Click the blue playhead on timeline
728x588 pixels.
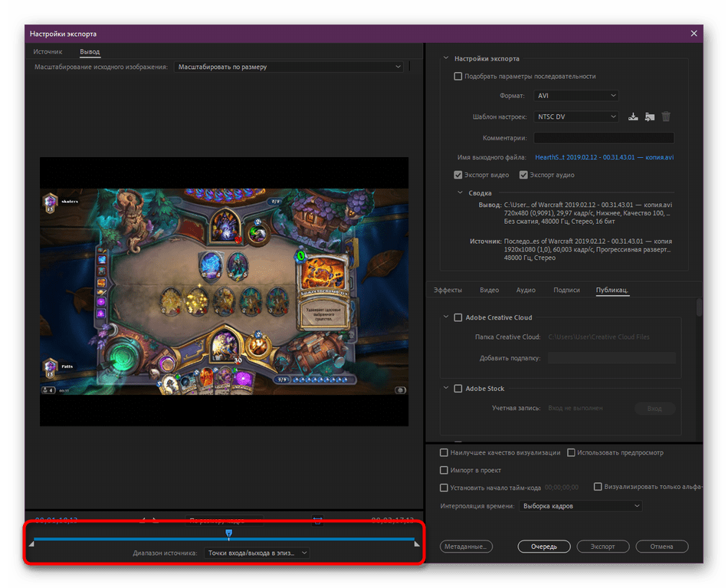point(228,533)
